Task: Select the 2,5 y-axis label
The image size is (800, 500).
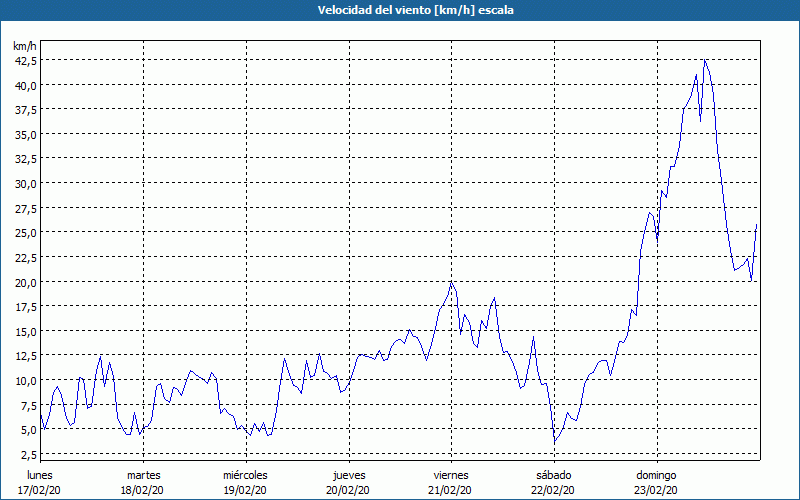Action: (28, 455)
